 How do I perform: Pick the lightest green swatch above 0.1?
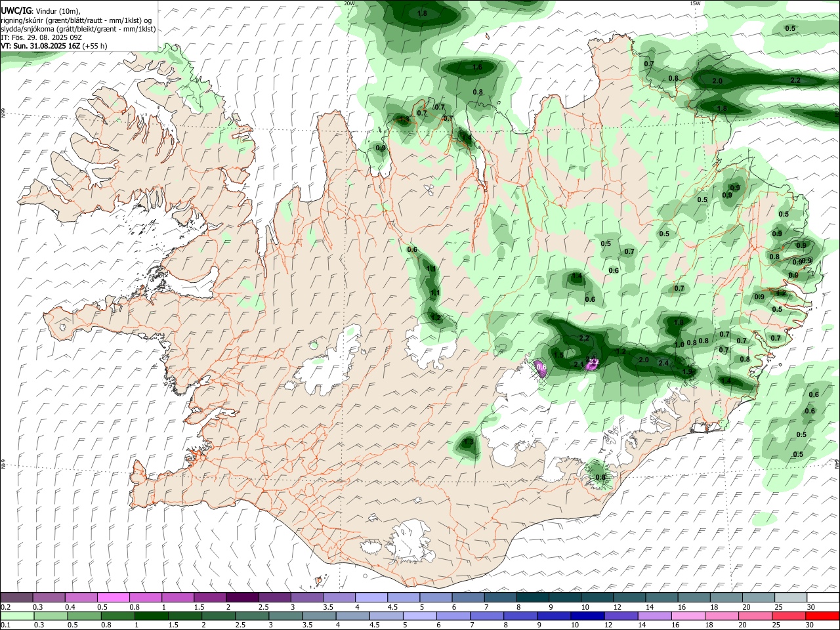point(17,616)
